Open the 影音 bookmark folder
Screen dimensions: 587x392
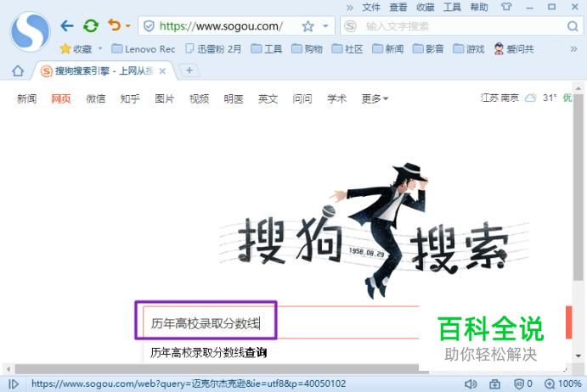pyautogui.click(x=428, y=49)
